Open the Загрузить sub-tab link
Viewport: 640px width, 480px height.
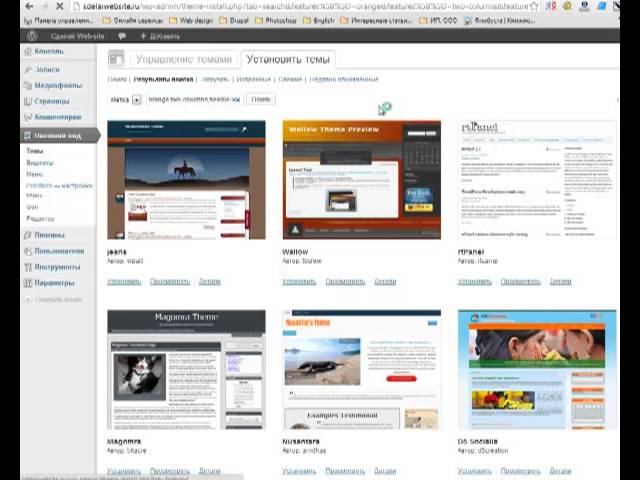(x=216, y=79)
